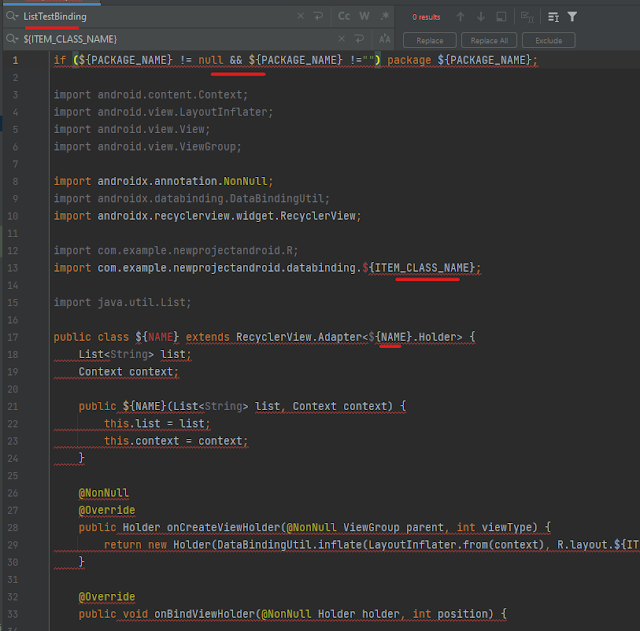Open the replace history dropdown magnifier
This screenshot has height=631, width=640.
(x=11, y=39)
